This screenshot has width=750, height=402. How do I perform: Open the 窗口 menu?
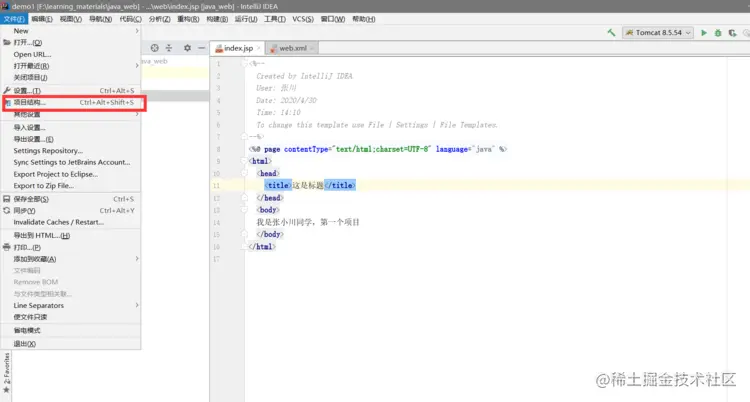pos(332,19)
